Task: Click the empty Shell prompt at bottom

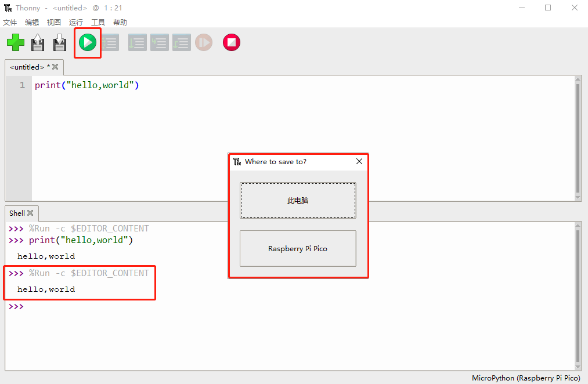Action: point(16,306)
